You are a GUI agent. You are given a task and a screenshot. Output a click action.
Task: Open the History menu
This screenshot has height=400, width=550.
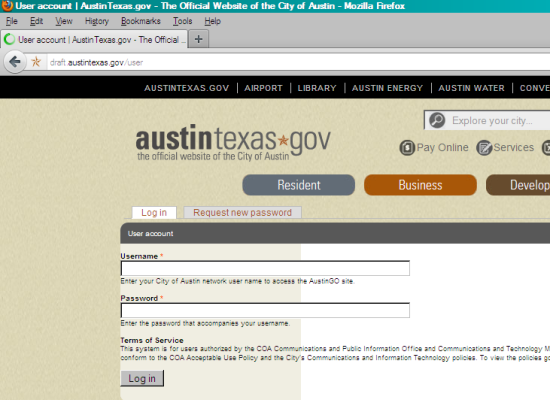96,21
